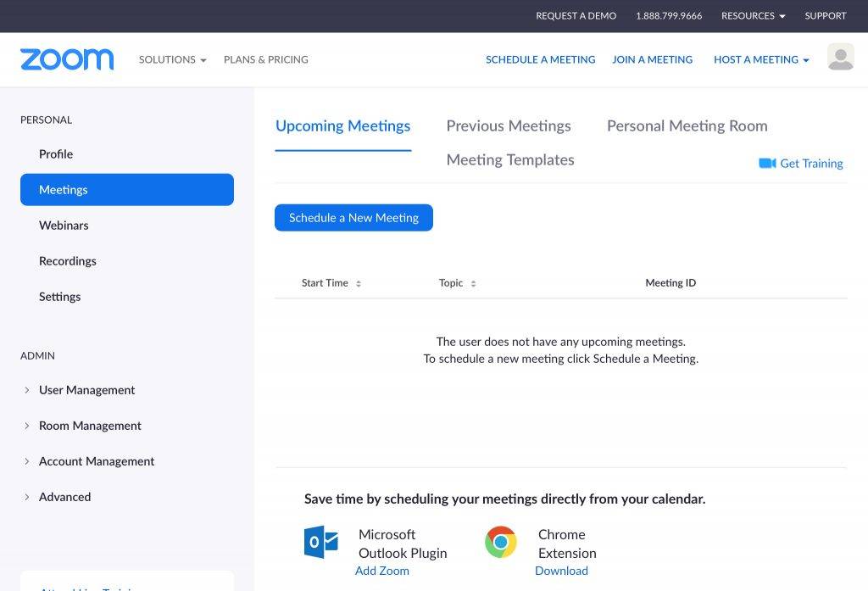The width and height of the screenshot is (868, 591).
Task: Click the Add Zoom link for Outlook
Action: (381, 571)
